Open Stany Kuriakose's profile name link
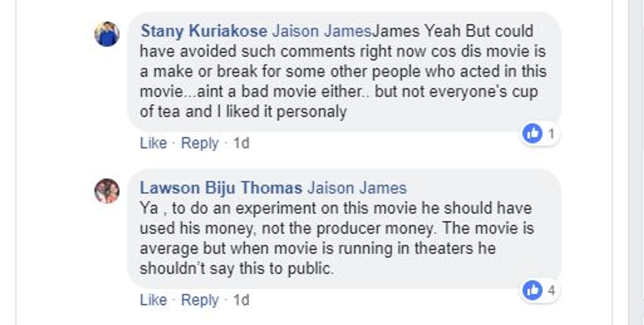Screen dimensions: 644x325 pos(204,31)
